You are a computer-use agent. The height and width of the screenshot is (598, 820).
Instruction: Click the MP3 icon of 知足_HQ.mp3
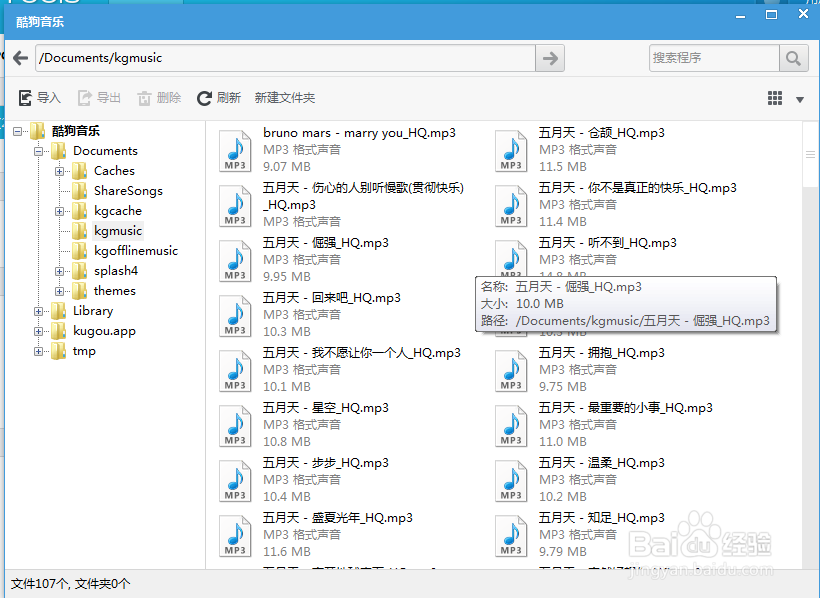coord(511,536)
